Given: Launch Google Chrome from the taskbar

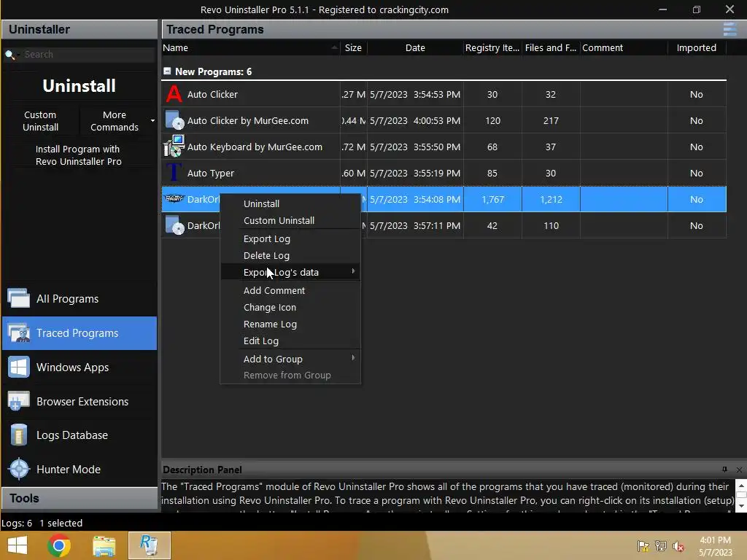Looking at the screenshot, I should coord(59,545).
